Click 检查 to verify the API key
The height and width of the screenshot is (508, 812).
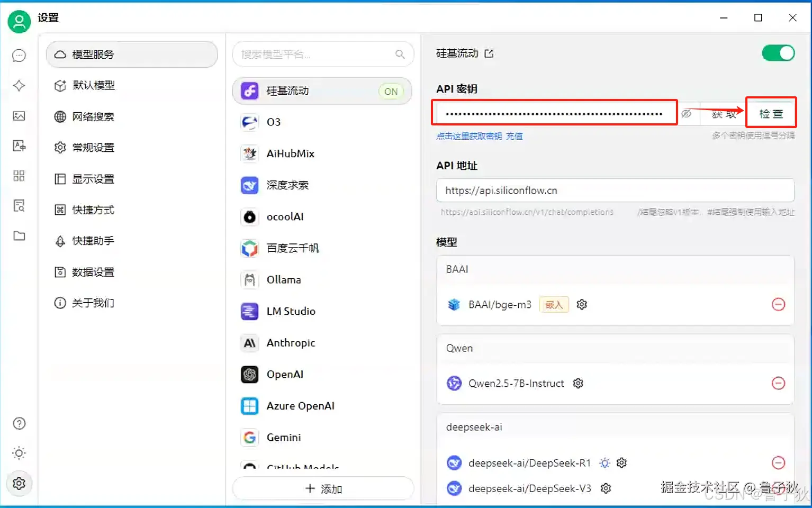(771, 113)
